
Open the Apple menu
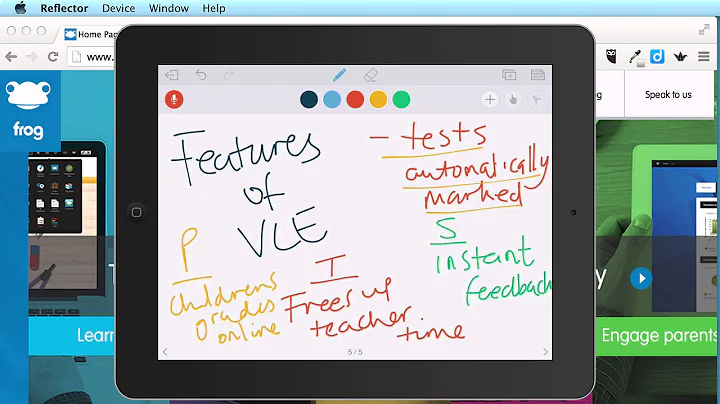click(x=21, y=8)
